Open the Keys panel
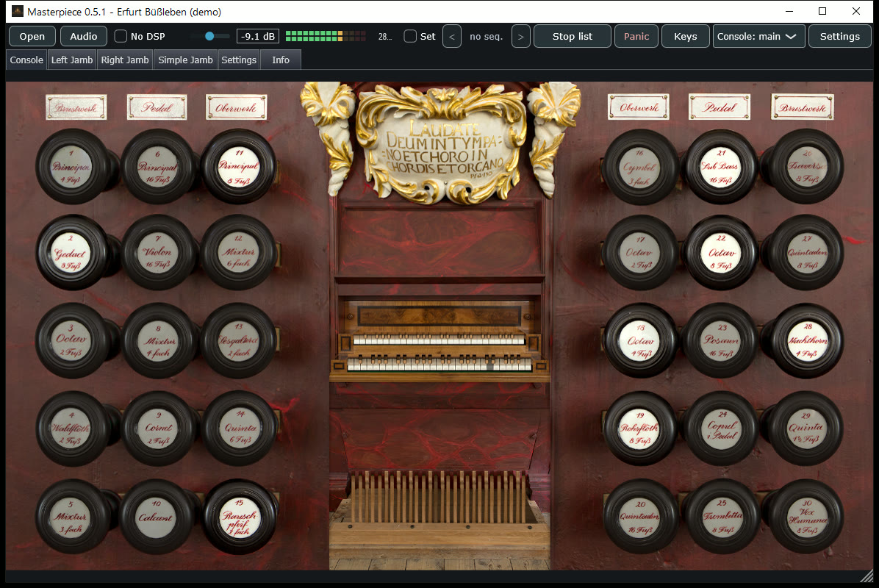 [686, 37]
